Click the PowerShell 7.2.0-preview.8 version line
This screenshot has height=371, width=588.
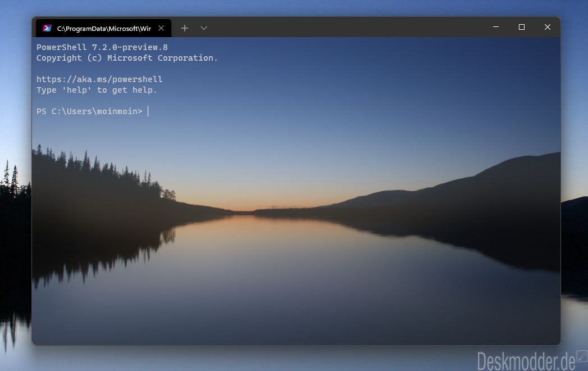[x=102, y=47]
